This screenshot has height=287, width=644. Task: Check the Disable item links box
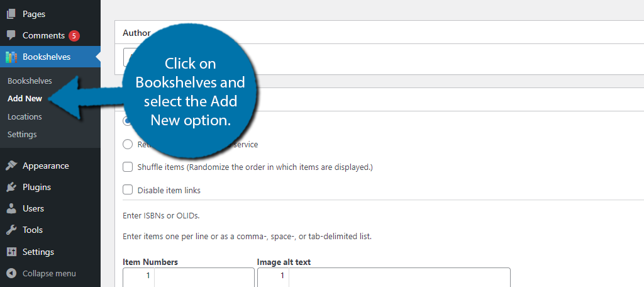[x=128, y=190]
